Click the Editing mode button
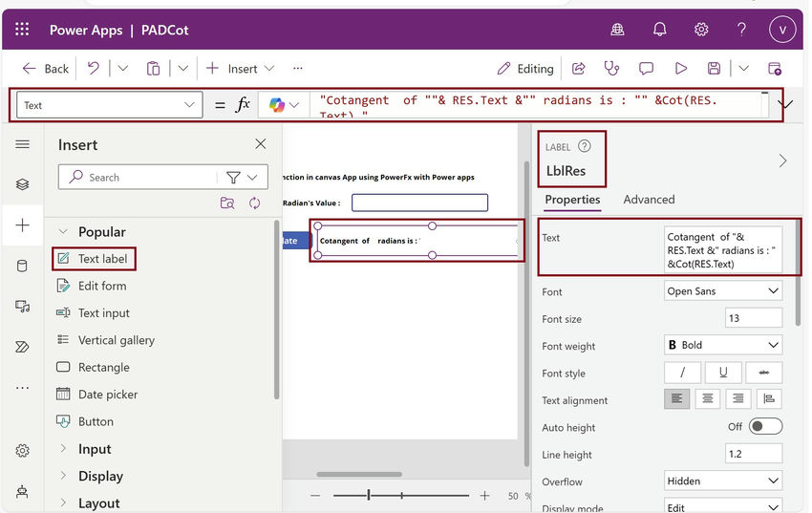This screenshot has height=513, width=812. point(525,69)
